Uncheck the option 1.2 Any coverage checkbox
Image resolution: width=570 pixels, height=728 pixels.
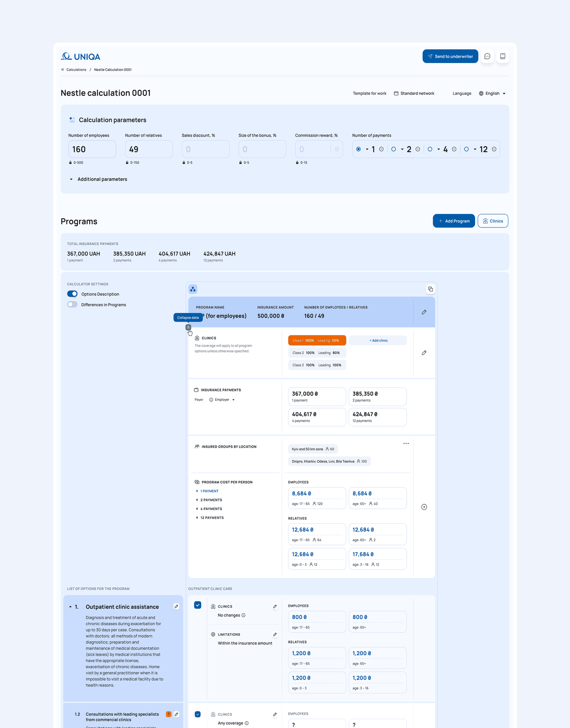coord(198,715)
